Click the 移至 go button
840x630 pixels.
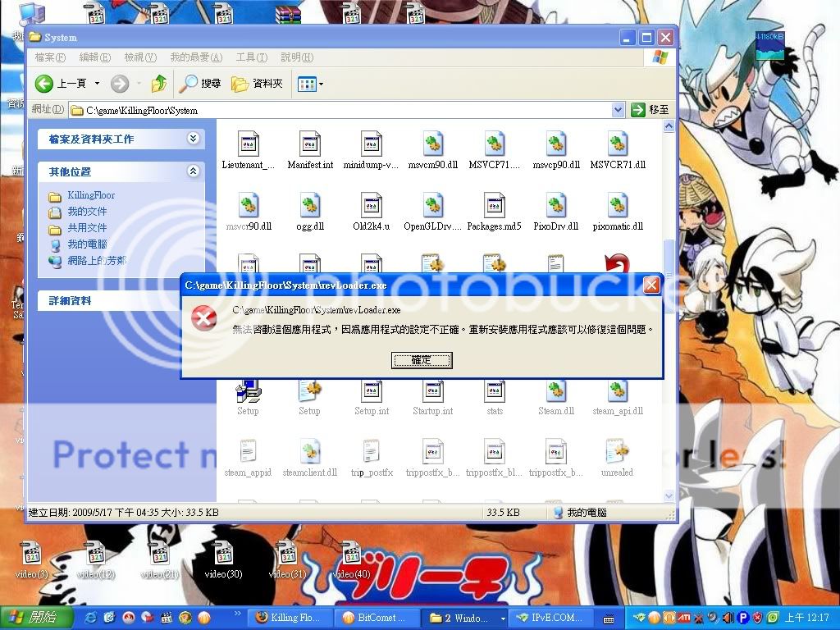(651, 110)
